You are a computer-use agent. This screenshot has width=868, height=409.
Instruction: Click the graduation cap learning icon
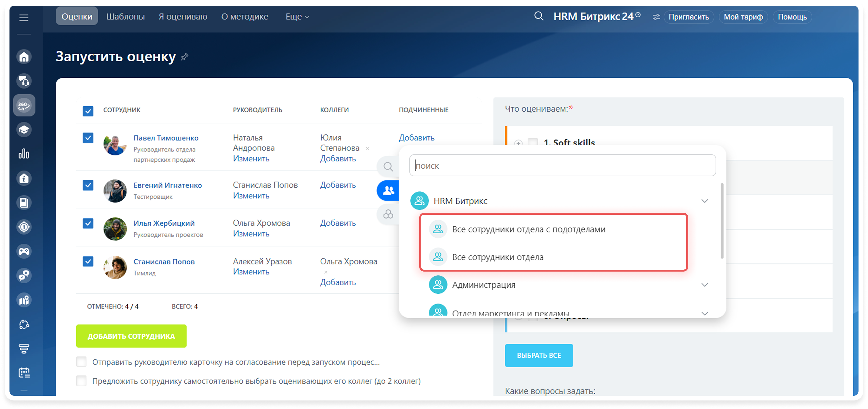click(x=24, y=130)
